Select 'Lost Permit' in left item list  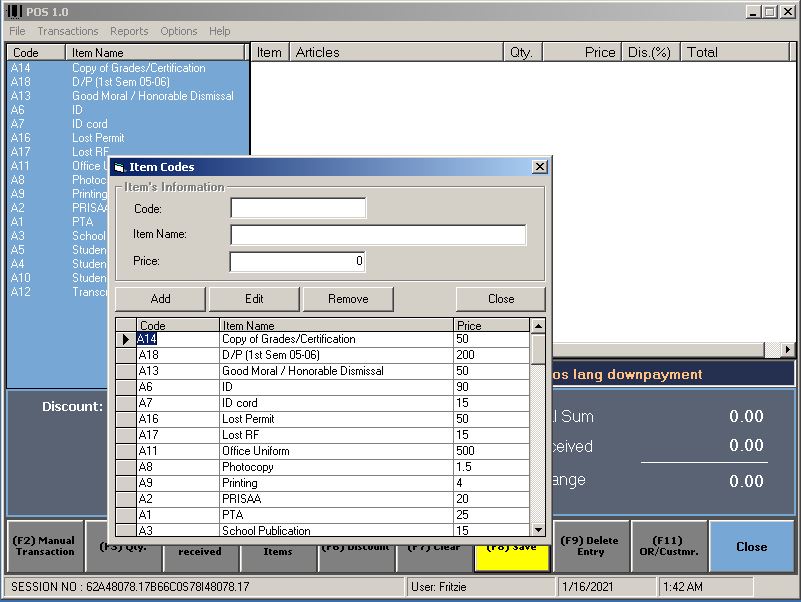[98, 138]
